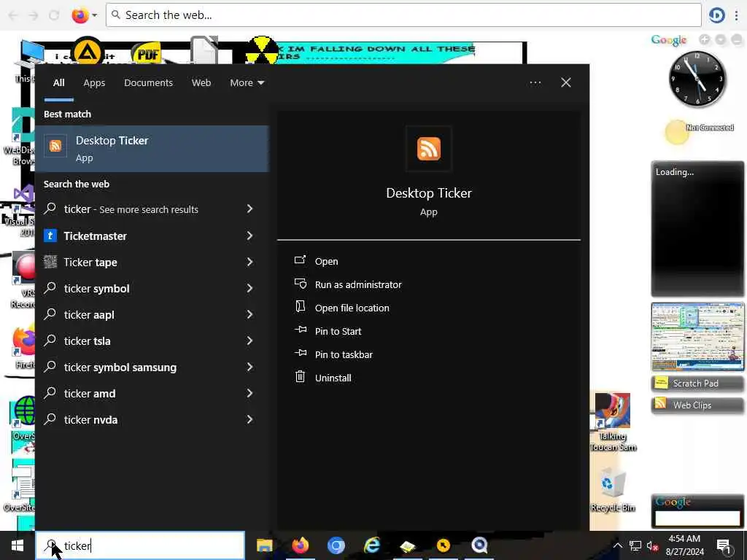Click the large Desktop Ticker RSS icon in preview
Screen dimensions: 747x560
428,149
